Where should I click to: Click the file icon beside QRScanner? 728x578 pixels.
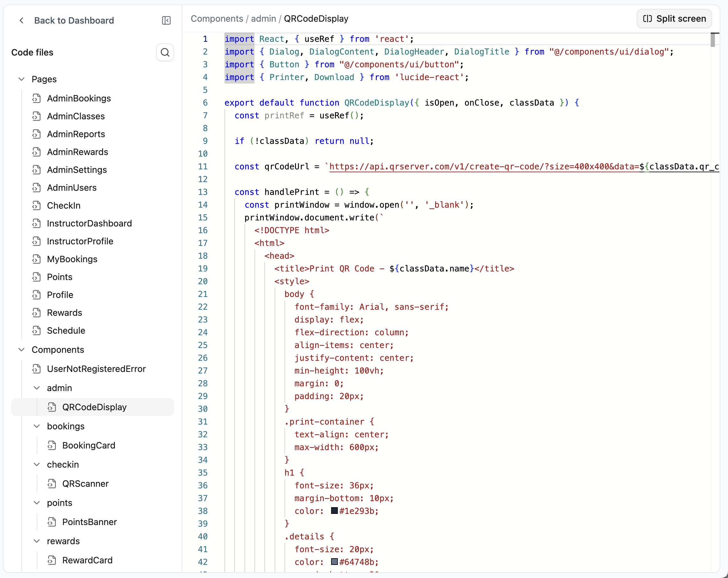pos(52,484)
